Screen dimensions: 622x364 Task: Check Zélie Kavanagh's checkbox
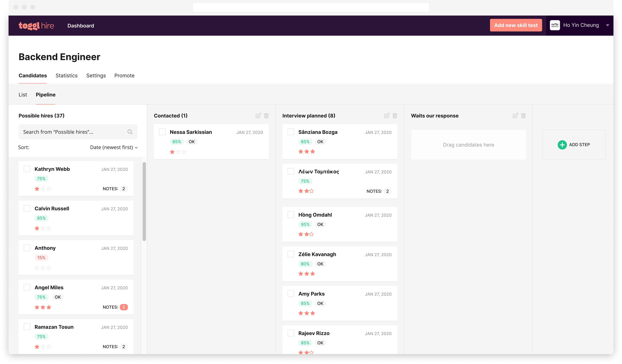point(291,254)
